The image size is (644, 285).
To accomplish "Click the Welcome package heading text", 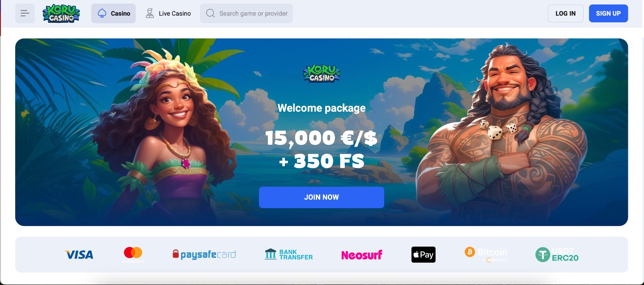I will click(x=322, y=108).
